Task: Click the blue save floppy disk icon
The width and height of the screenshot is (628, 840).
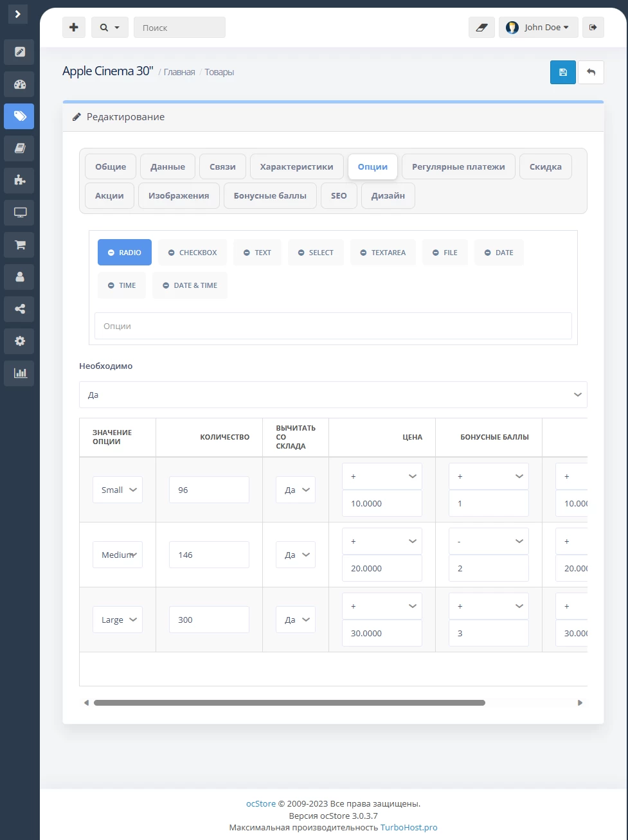Action: [562, 72]
